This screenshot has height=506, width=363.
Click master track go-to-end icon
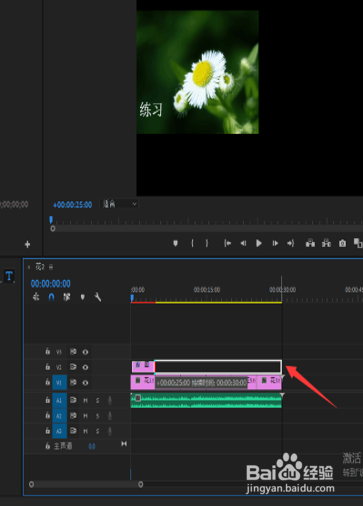click(x=124, y=444)
